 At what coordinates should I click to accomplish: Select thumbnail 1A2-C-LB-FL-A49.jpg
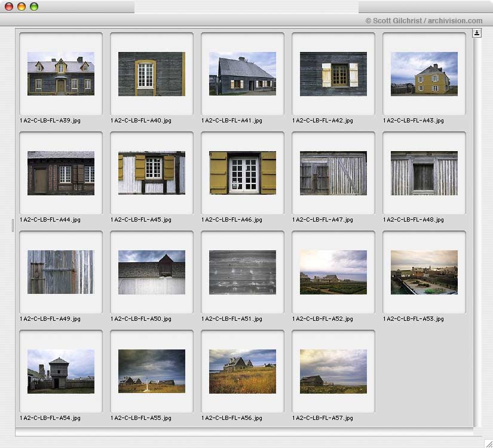pyautogui.click(x=61, y=272)
